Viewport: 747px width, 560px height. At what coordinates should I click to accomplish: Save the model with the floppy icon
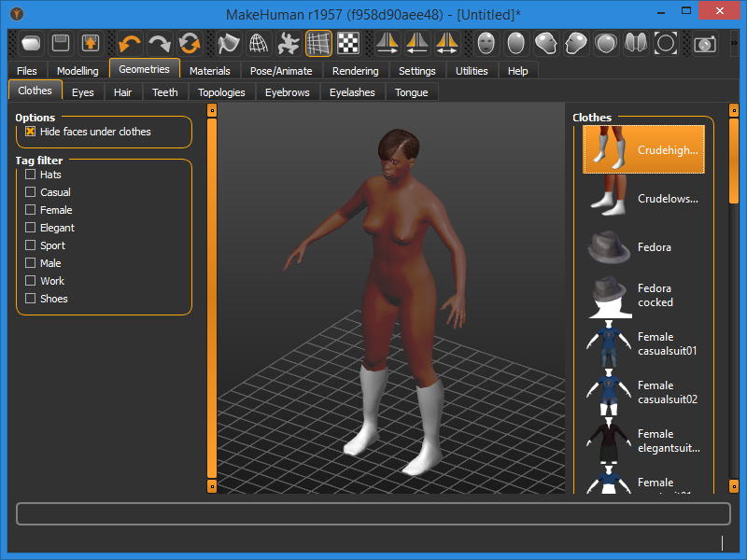pyautogui.click(x=61, y=43)
